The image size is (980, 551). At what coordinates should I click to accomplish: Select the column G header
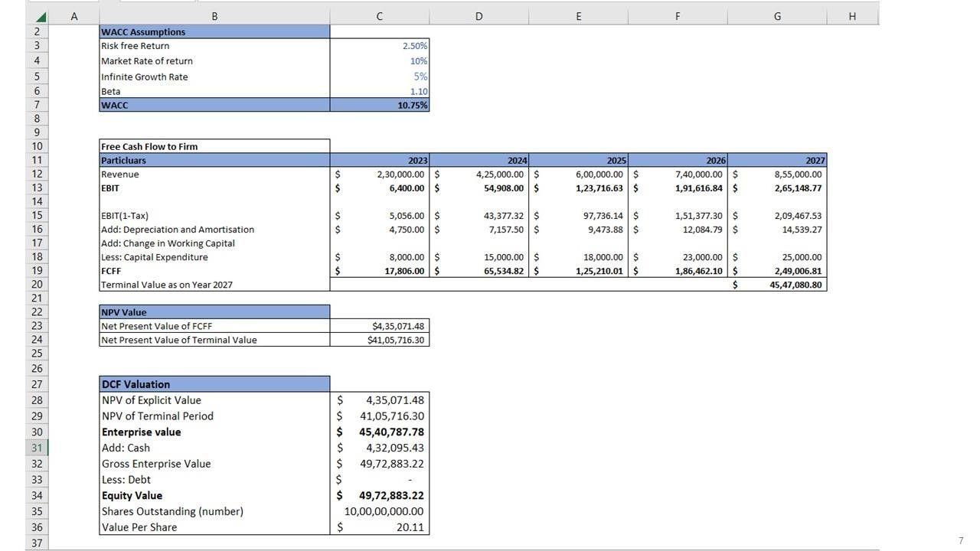tap(776, 16)
